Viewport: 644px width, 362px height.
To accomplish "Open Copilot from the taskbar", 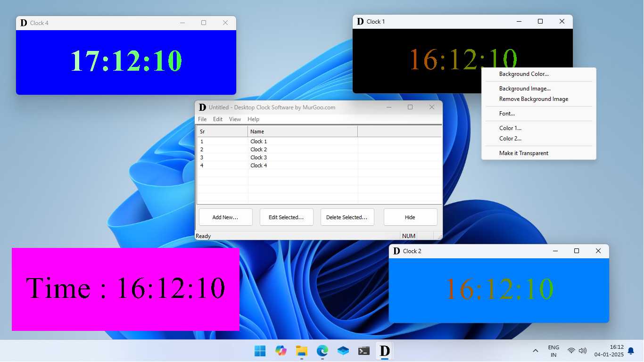I will pyautogui.click(x=281, y=351).
